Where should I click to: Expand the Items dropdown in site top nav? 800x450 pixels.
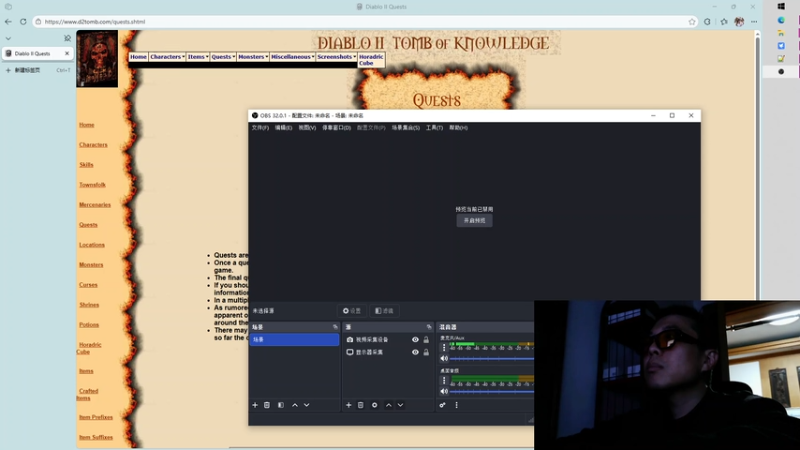197,57
